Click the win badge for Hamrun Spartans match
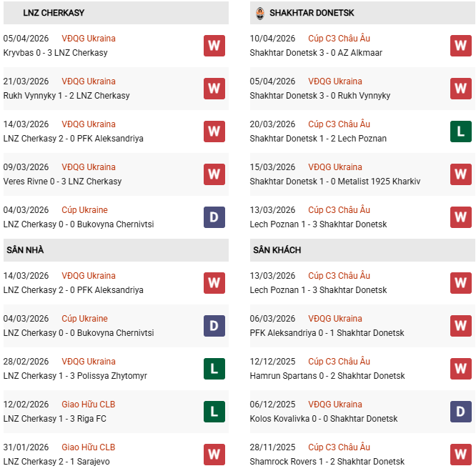Viewport: 476px width, 471px height. click(x=460, y=369)
